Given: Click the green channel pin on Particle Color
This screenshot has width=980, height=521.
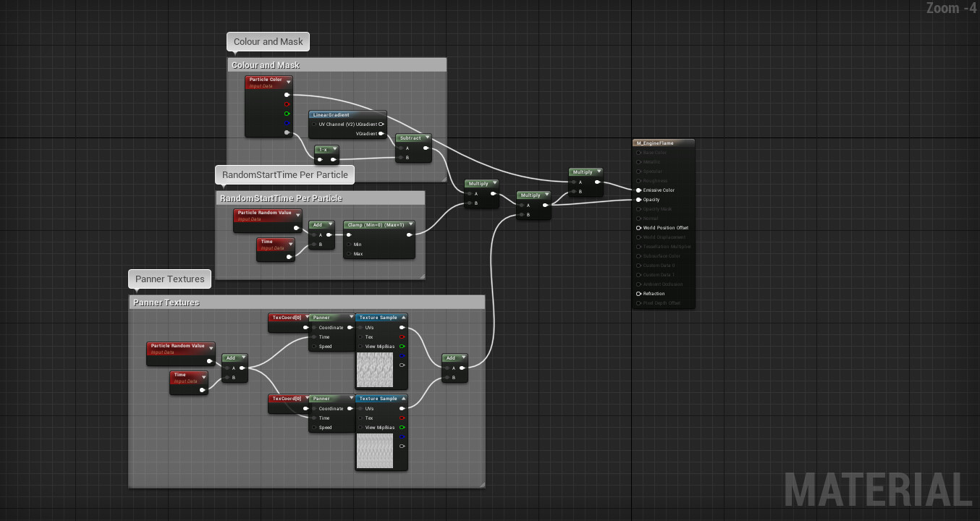Looking at the screenshot, I should (287, 114).
